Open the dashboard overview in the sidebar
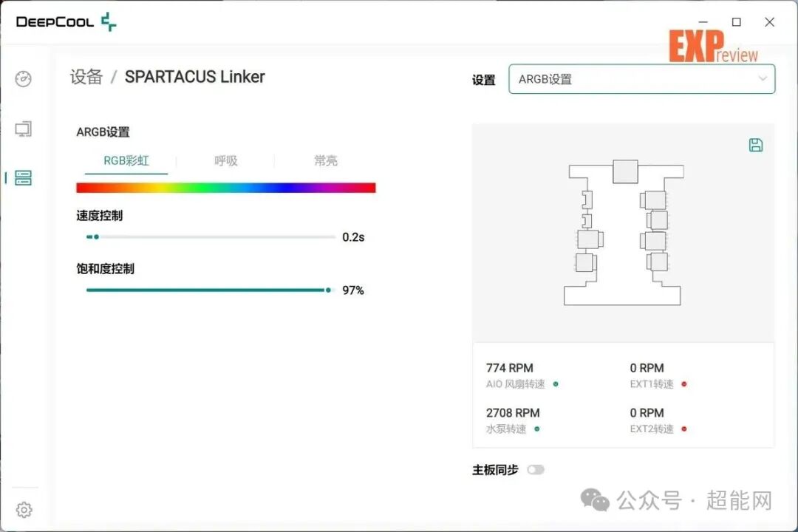798x532 pixels. coord(23,79)
